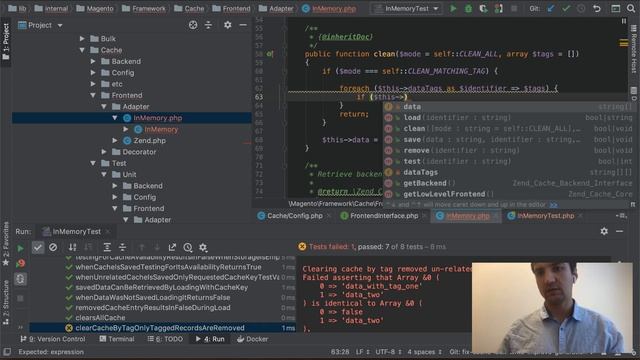
Task: Click line 58 gutter override marker
Action: [x=270, y=54]
